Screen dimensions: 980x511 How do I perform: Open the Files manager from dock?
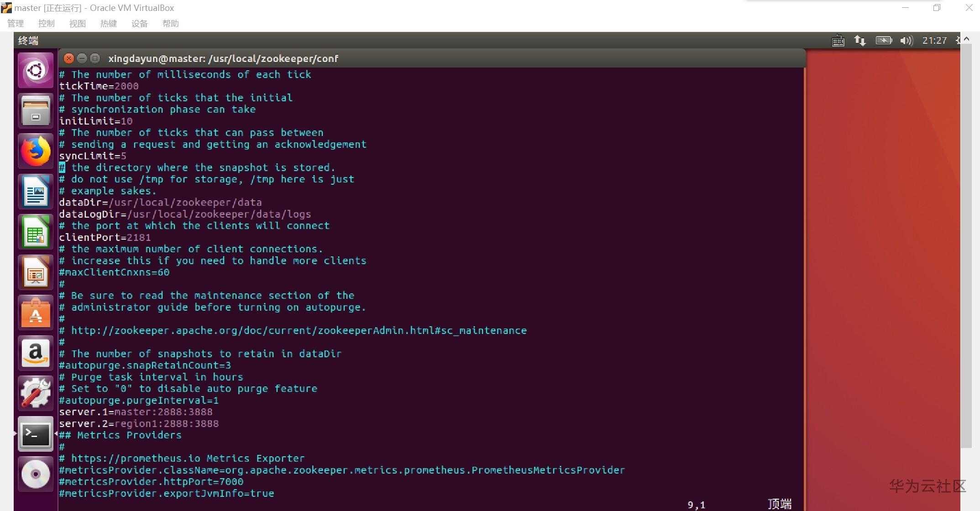click(36, 111)
